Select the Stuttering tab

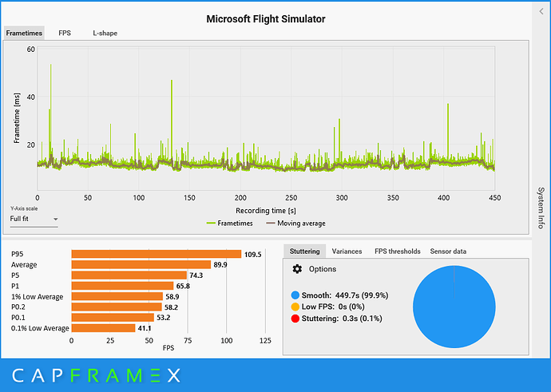pos(305,251)
